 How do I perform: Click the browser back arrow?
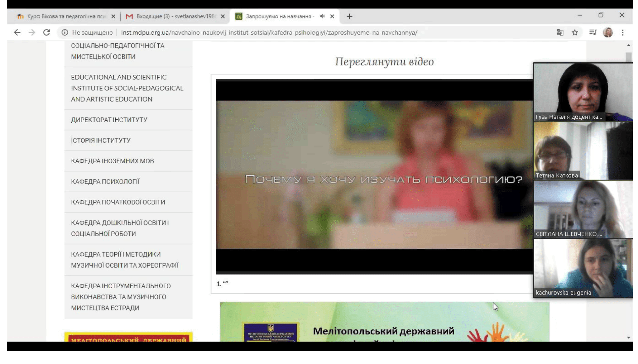(x=17, y=32)
